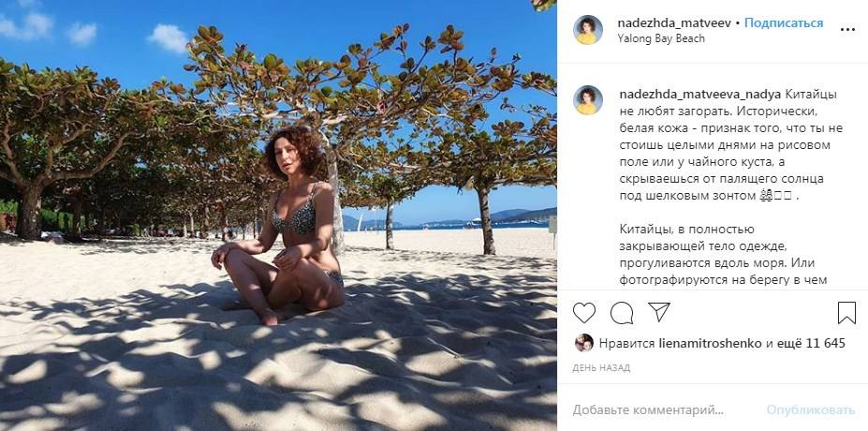868x431 pixels.
Task: Open lienamitroshenko's profile from the likes
Action: (711, 344)
